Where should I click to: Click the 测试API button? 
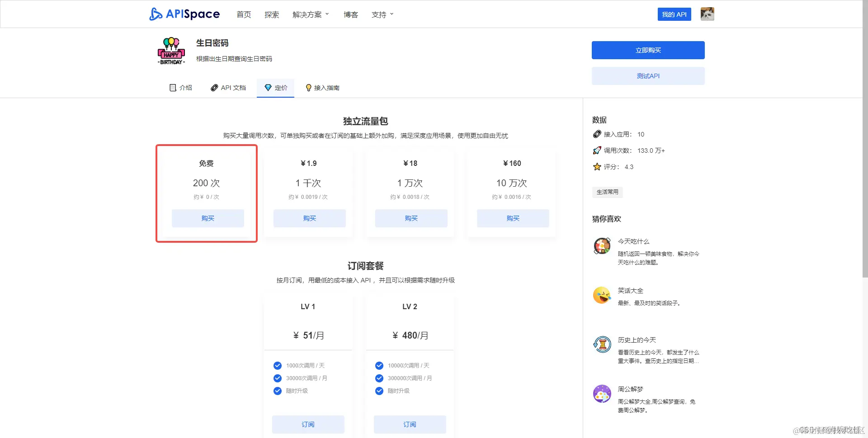coord(648,75)
